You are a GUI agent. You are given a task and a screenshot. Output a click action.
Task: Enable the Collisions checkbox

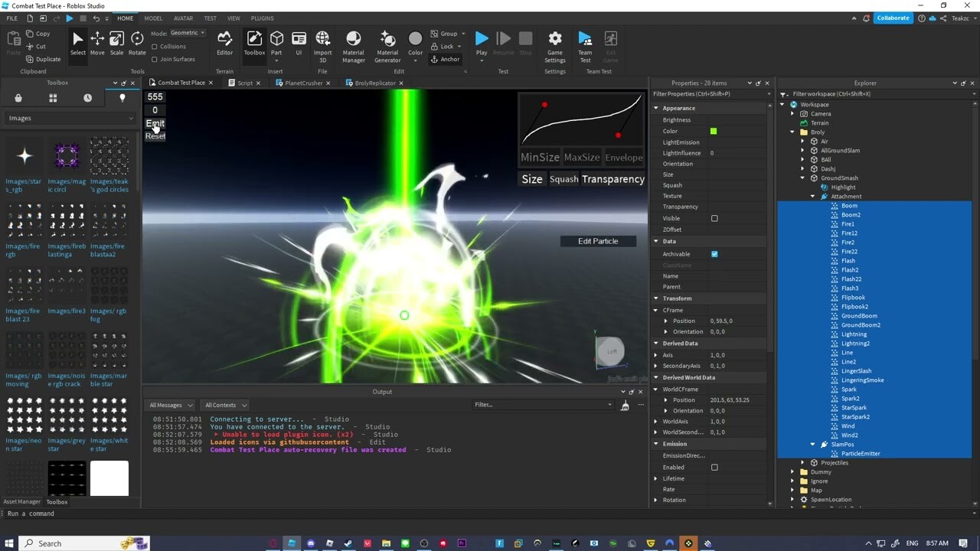click(x=155, y=47)
